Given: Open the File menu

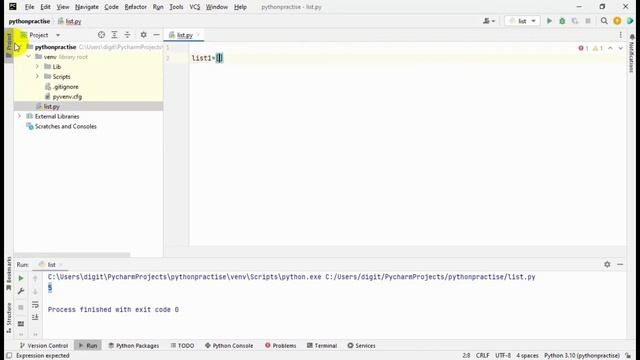Looking at the screenshot, I should point(29,7).
